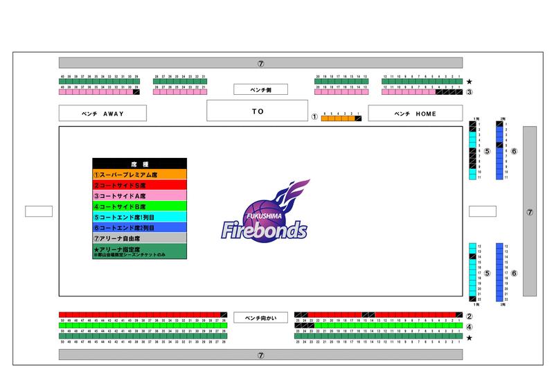The height and width of the screenshot is (392, 554).
Task: Click the small white box right of court
Action: click(483, 211)
